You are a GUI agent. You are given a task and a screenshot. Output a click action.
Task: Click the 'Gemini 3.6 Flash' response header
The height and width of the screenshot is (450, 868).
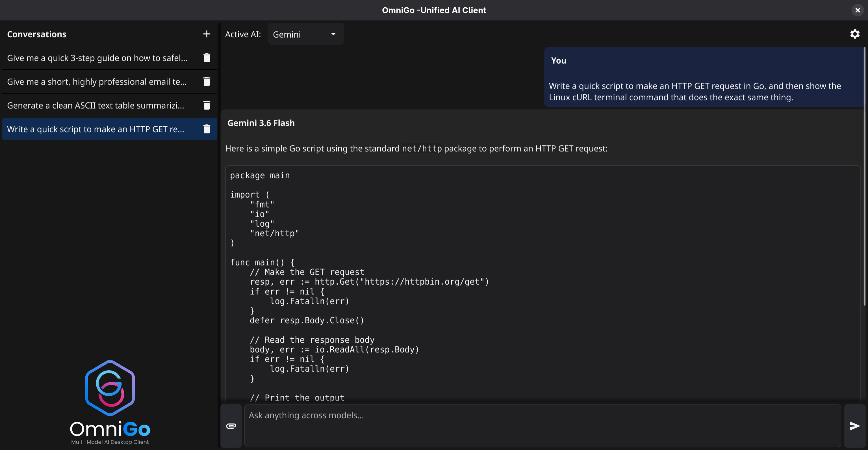[261, 123]
